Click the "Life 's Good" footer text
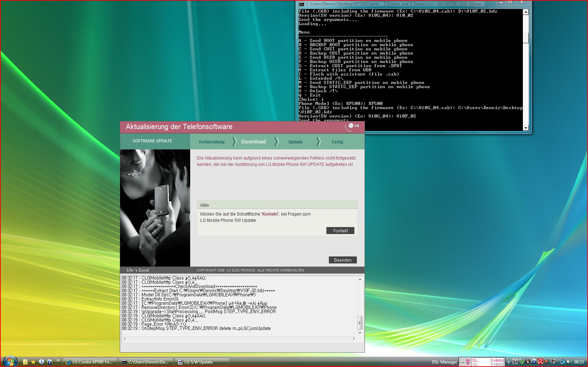The width and height of the screenshot is (588, 367). pyautogui.click(x=138, y=270)
